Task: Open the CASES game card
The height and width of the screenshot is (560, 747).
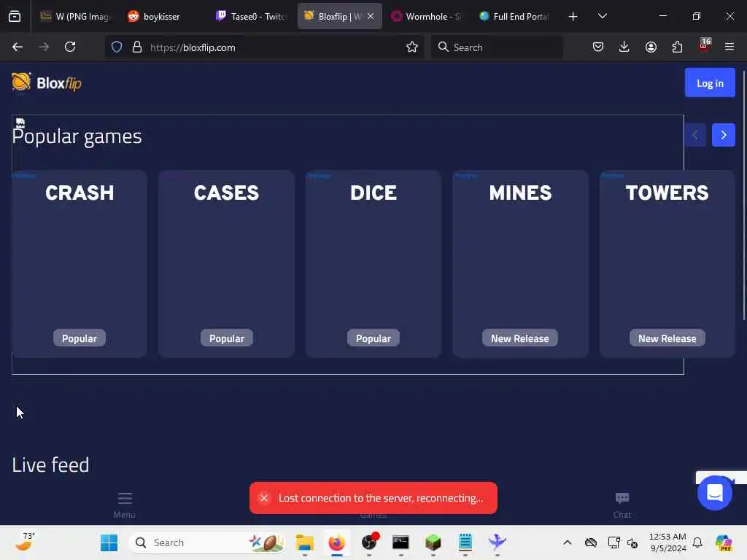Action: (226, 264)
